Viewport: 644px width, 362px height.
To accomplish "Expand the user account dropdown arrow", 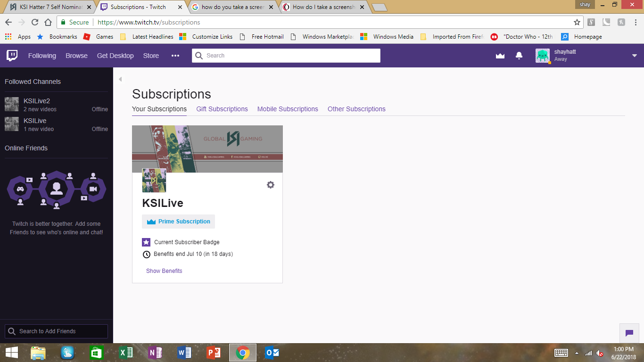I will click(635, 56).
